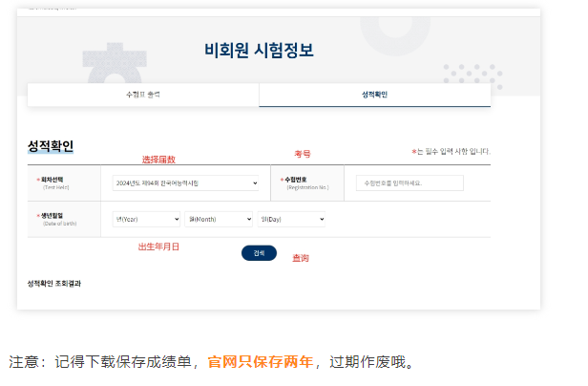Screen dimensions: 588x386
Task: Click the red 选择届数 annotation
Action: (x=158, y=160)
